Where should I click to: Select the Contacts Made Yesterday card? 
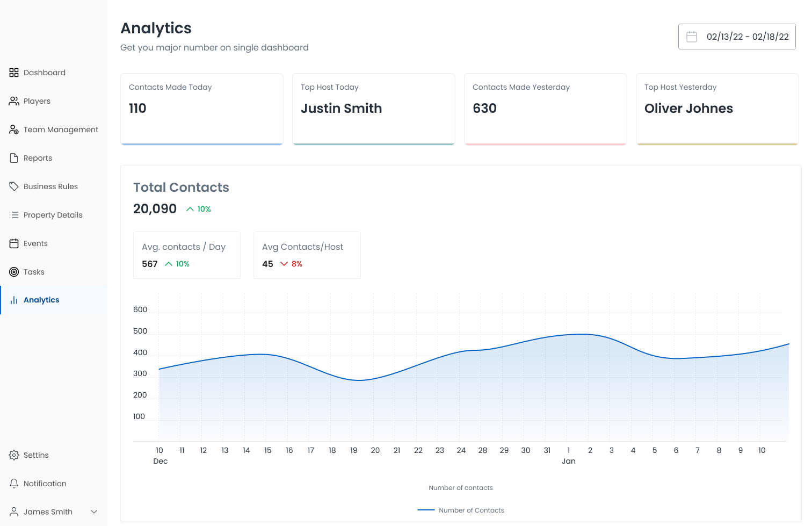point(546,109)
